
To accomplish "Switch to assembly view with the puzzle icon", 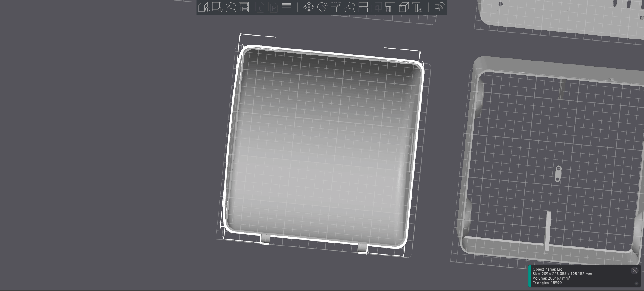I will (x=439, y=8).
